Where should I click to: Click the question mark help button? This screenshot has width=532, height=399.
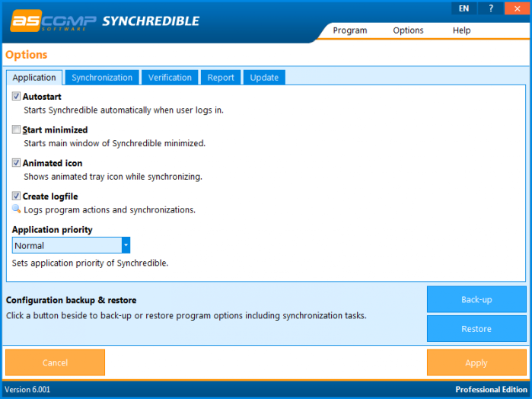491,8
